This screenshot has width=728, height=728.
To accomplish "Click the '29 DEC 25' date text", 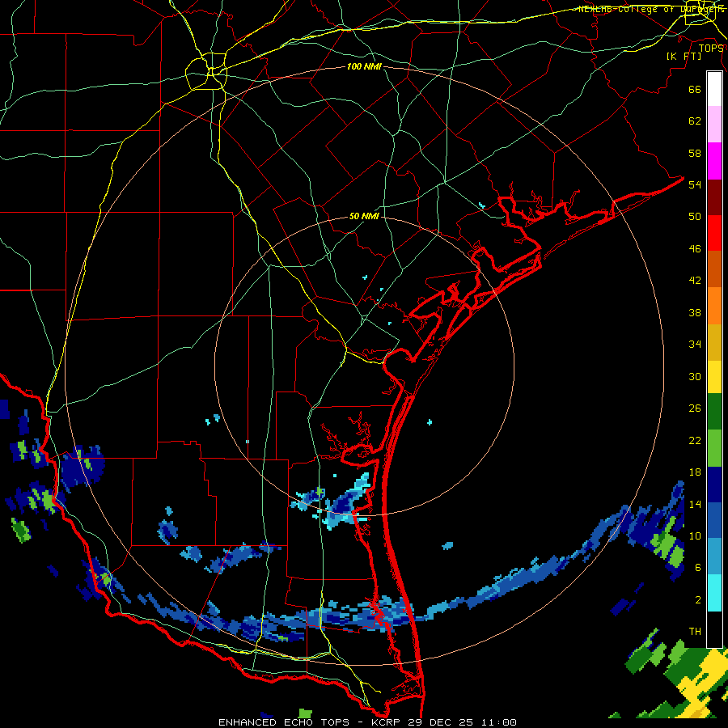I will 440,722.
